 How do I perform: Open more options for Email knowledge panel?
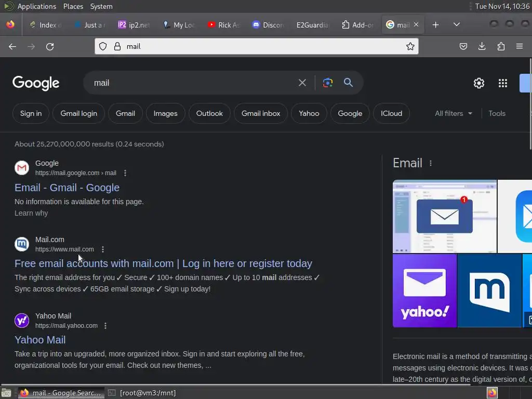pos(431,163)
